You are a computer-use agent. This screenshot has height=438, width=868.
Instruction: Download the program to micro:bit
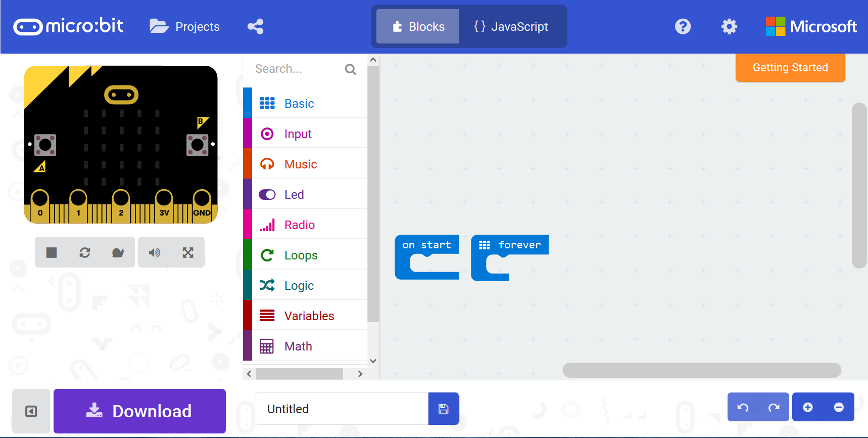pyautogui.click(x=139, y=411)
